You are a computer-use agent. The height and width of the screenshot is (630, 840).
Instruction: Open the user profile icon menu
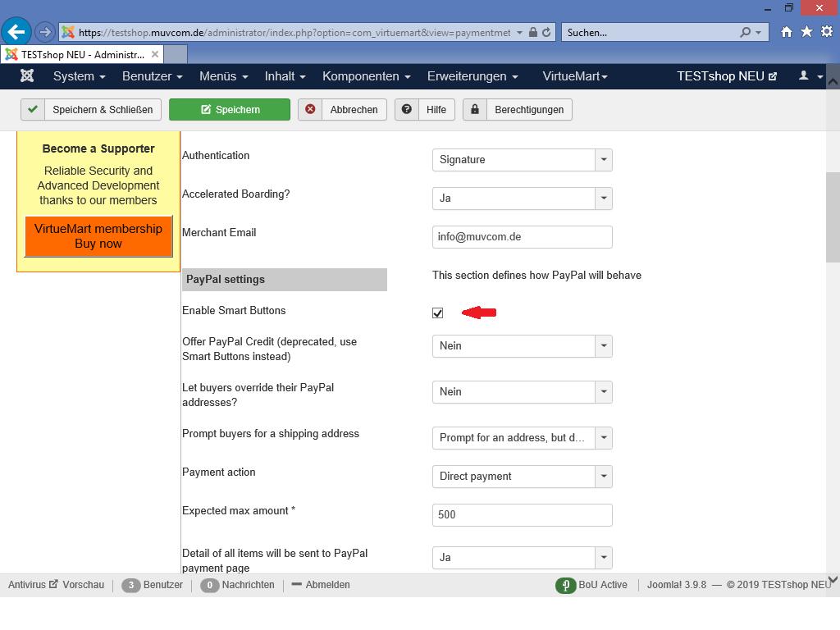point(810,76)
